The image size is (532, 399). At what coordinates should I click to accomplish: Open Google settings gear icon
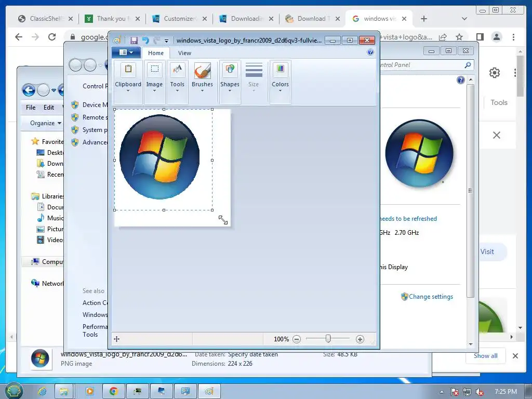pos(495,73)
